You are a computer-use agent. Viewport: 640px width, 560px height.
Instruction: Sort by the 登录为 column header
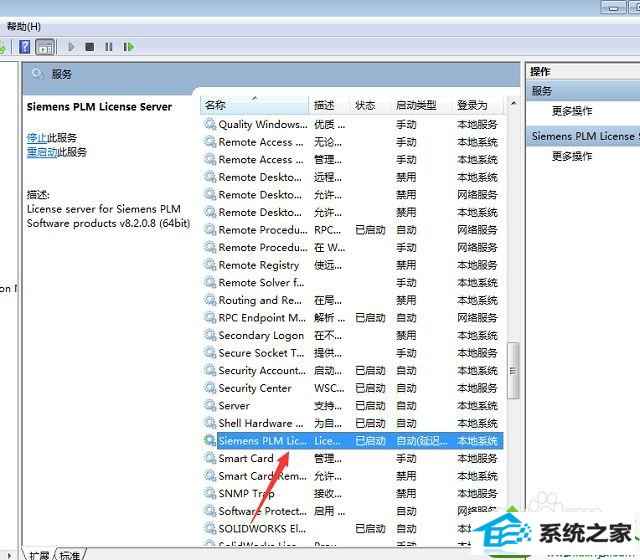476,105
